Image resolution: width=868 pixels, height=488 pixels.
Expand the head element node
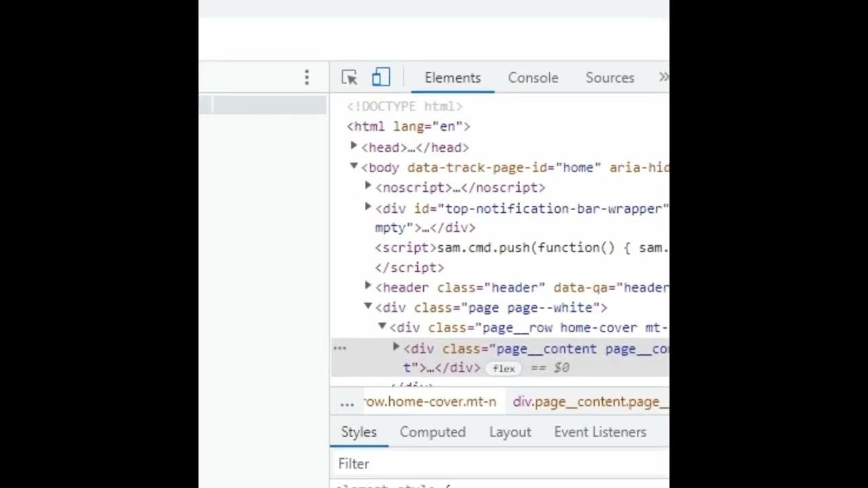click(353, 146)
